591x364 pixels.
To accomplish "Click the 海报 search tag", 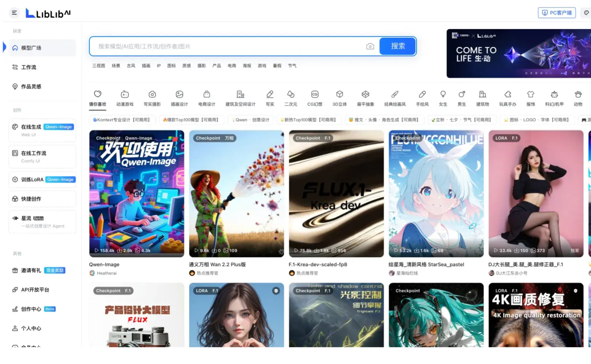I will (247, 66).
